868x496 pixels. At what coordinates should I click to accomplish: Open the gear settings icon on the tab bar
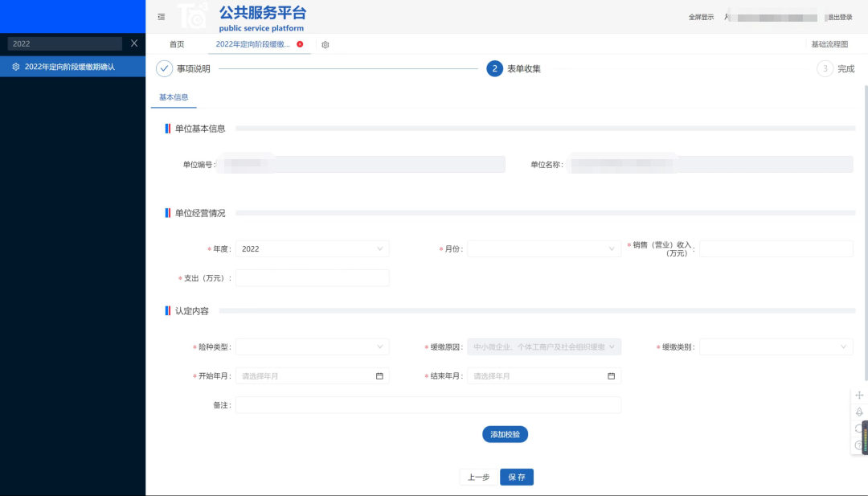pos(325,45)
